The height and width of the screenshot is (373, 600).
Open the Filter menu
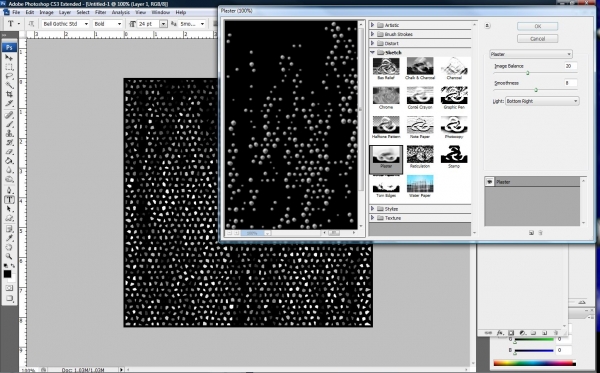point(101,12)
